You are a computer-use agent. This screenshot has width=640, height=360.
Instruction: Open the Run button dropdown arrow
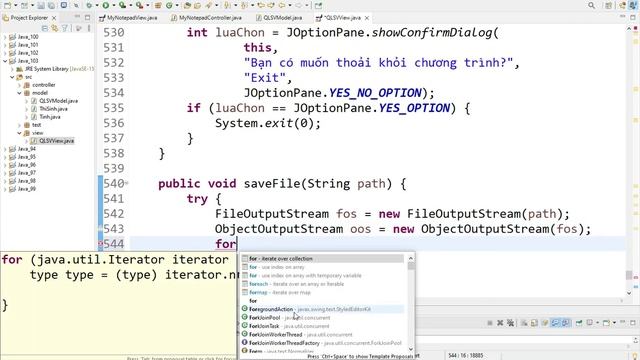click(x=113, y=5)
